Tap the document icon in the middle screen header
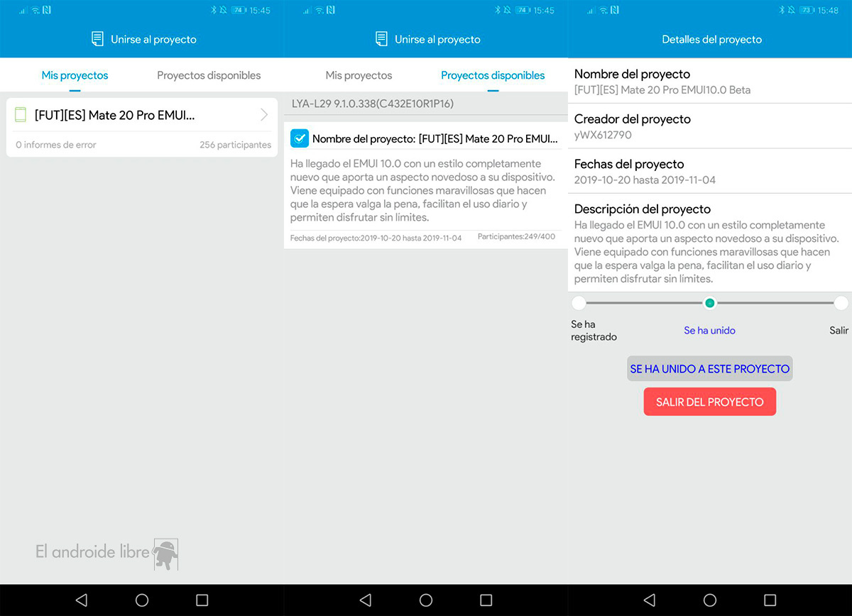This screenshot has width=852, height=616. click(x=381, y=39)
